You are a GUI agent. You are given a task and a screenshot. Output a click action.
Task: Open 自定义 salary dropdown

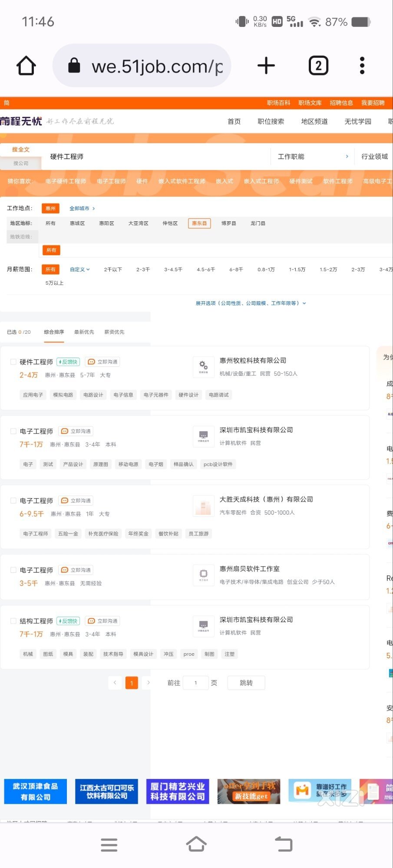(x=80, y=270)
